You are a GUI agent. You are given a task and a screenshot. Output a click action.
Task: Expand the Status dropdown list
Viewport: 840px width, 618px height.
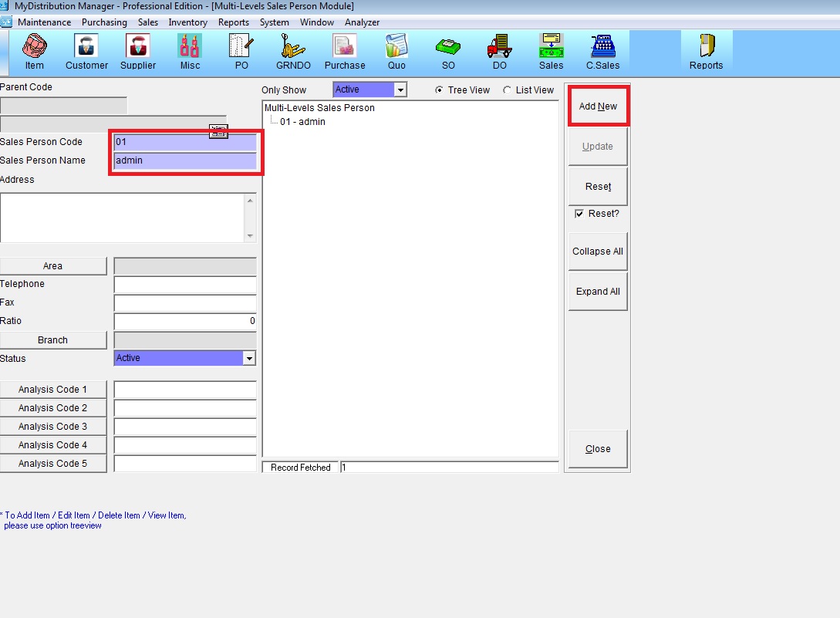click(x=248, y=359)
